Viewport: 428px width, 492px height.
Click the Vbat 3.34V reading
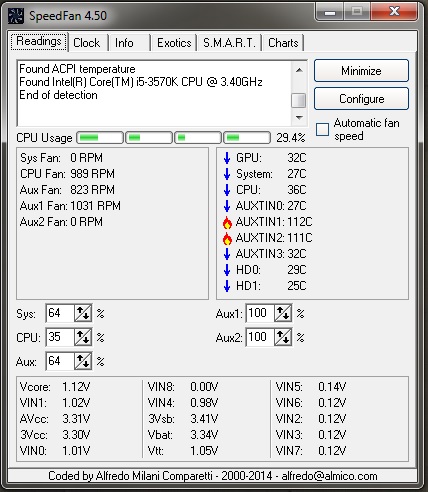point(183,435)
